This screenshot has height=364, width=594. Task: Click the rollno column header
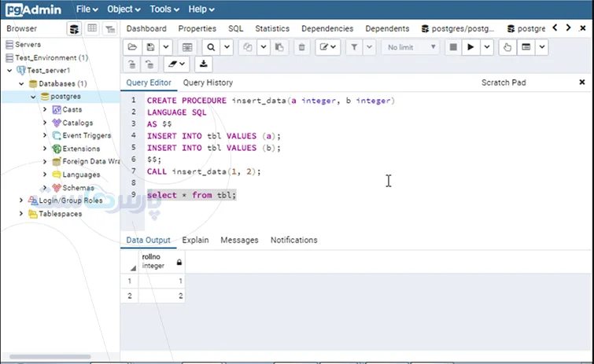pos(162,261)
